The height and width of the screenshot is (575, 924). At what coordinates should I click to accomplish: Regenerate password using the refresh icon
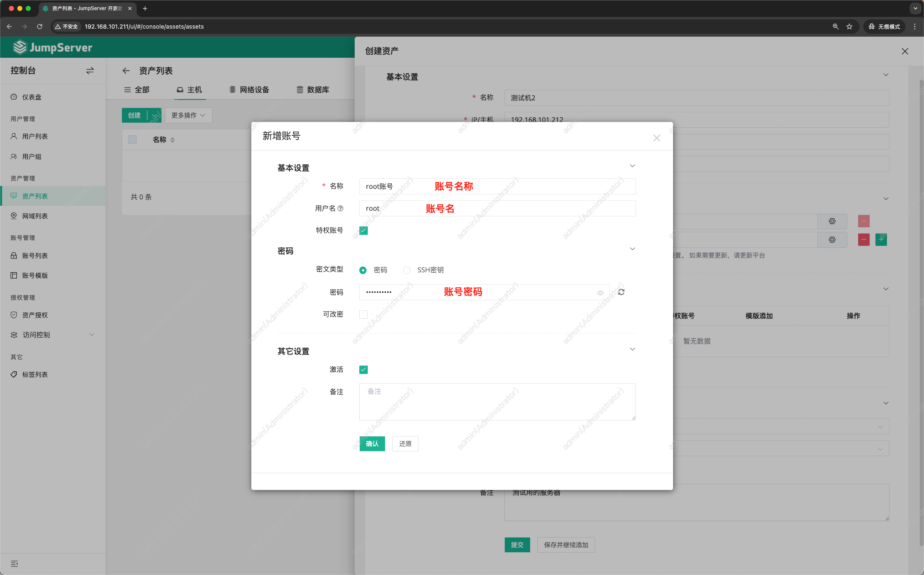(620, 292)
